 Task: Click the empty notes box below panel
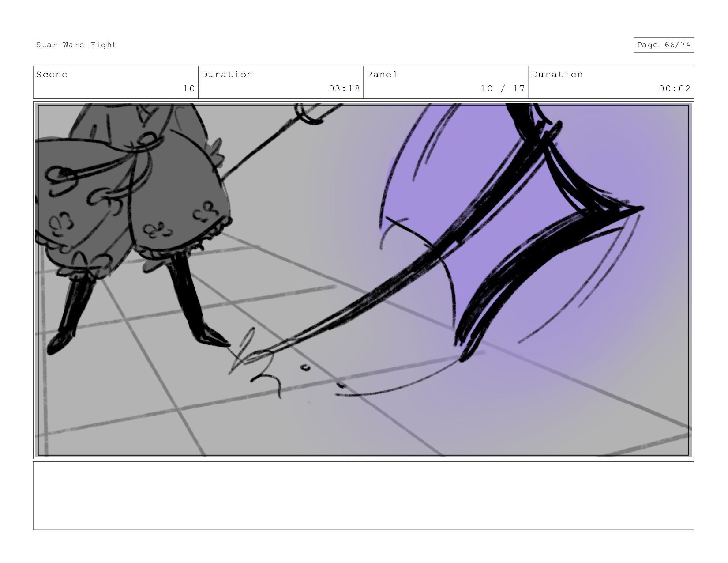coord(363,496)
